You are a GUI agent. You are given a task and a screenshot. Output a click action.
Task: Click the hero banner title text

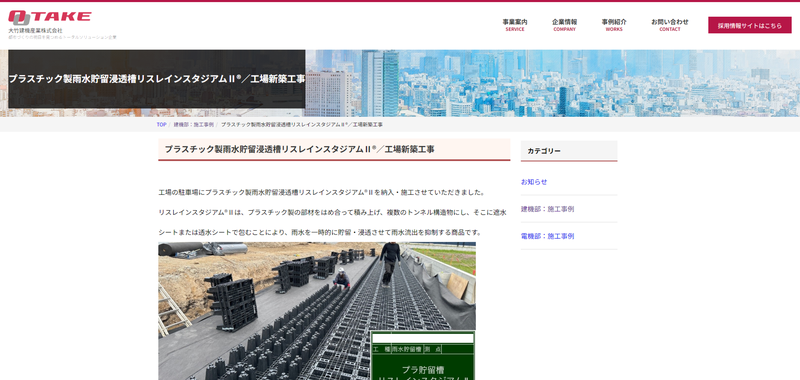(x=157, y=79)
